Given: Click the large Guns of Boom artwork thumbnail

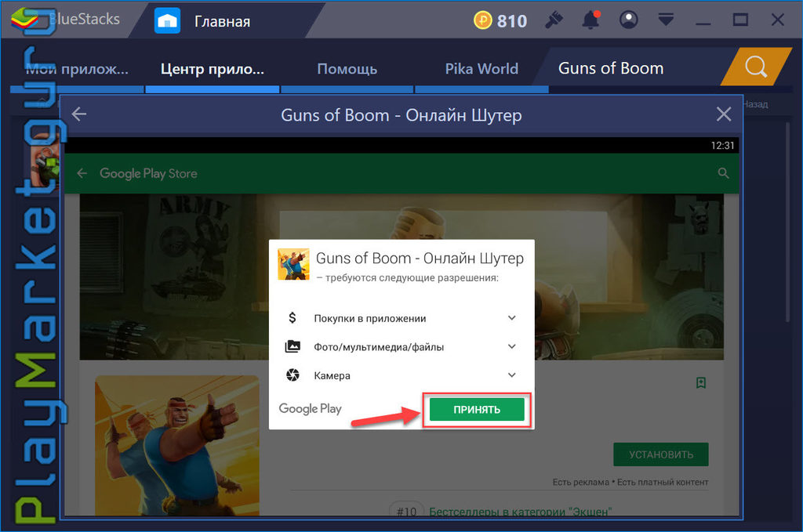Looking at the screenshot, I should tap(176, 445).
